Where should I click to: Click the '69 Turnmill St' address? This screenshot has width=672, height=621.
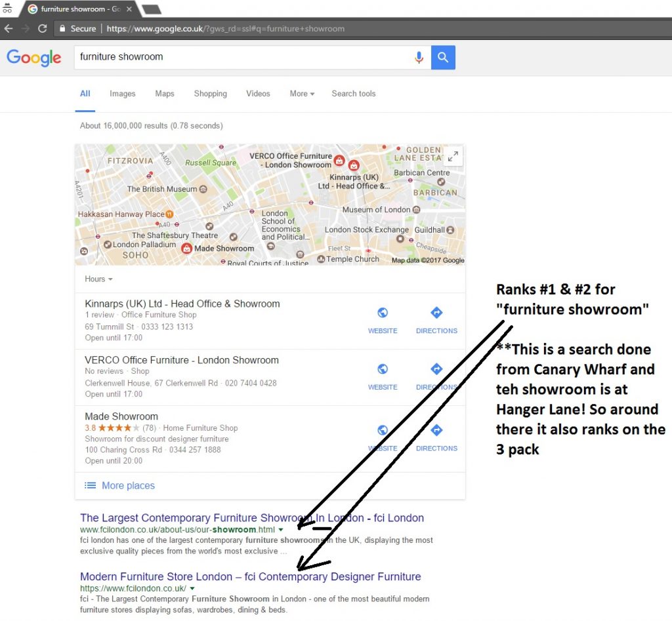(110, 327)
